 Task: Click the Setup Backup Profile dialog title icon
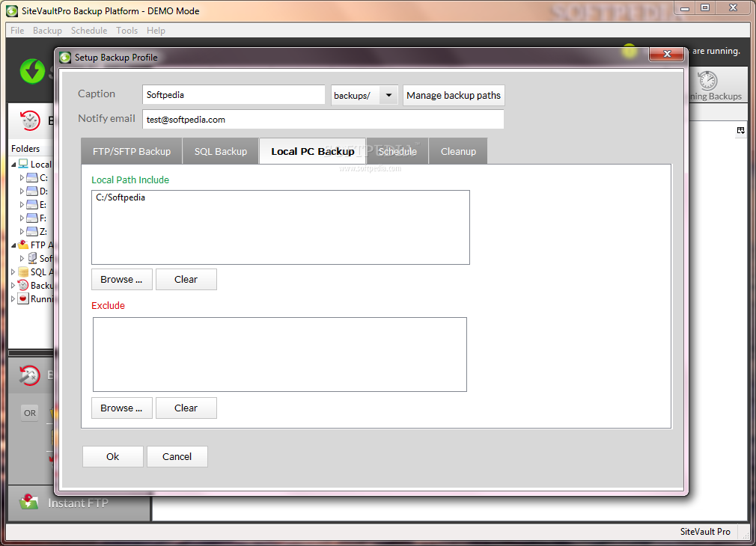pos(65,58)
